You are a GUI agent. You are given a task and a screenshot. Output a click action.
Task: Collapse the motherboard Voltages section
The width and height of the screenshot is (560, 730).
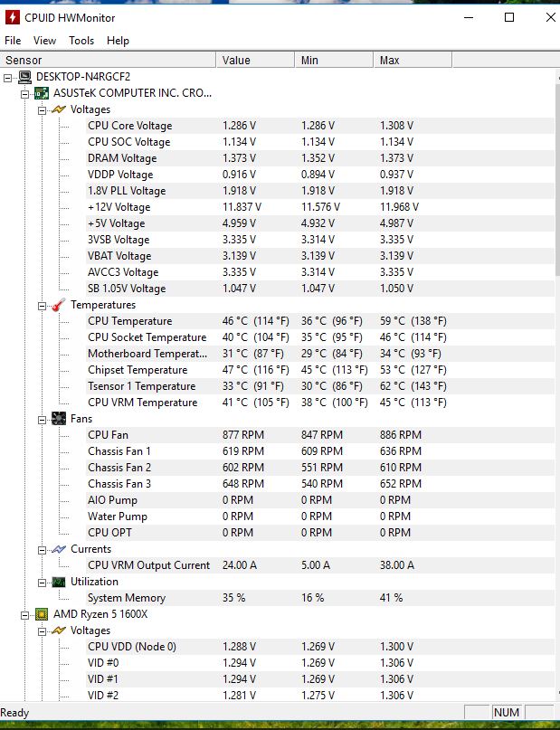pyautogui.click(x=43, y=109)
